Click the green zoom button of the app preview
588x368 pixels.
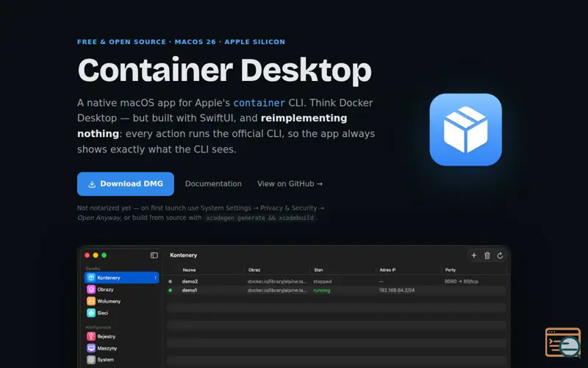point(104,255)
